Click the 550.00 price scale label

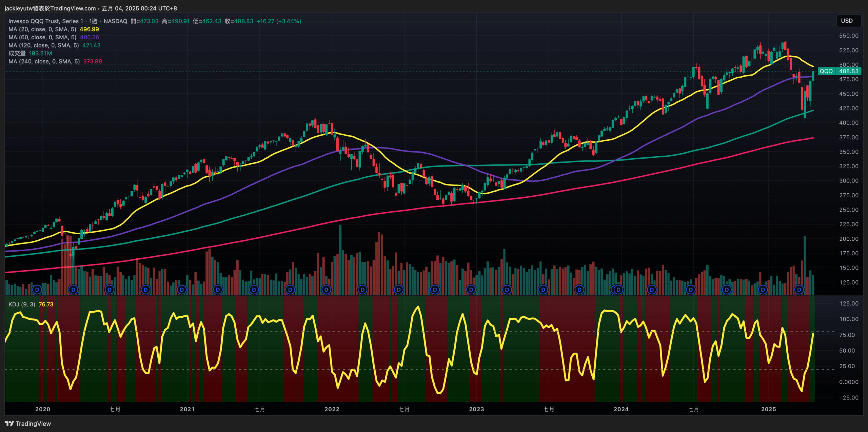[x=848, y=36]
